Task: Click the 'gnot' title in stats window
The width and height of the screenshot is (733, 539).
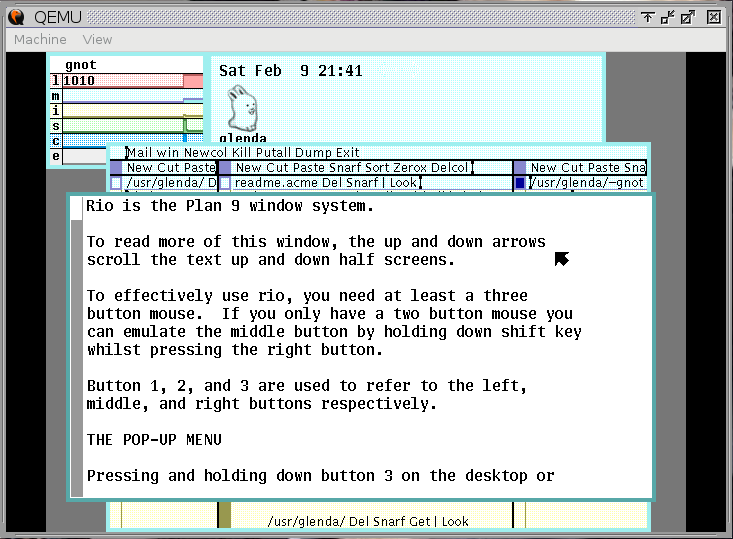Action: click(x=81, y=65)
